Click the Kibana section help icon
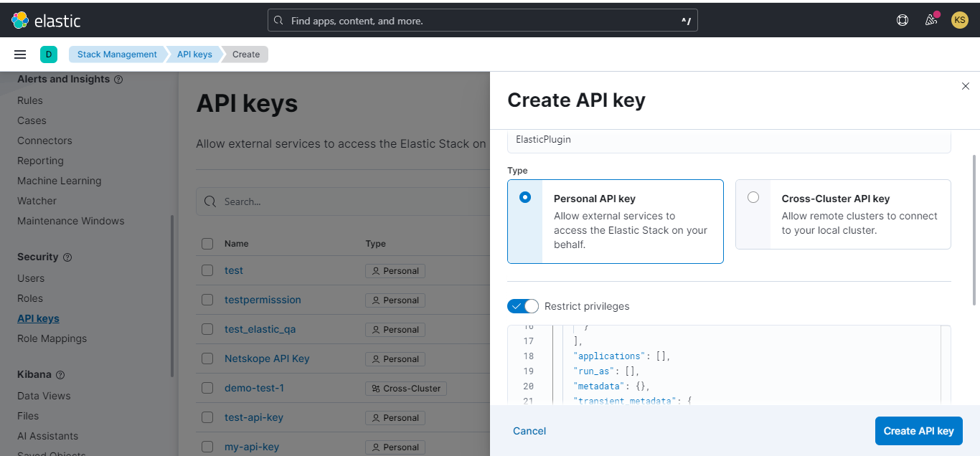This screenshot has width=980, height=456. pyautogui.click(x=60, y=375)
